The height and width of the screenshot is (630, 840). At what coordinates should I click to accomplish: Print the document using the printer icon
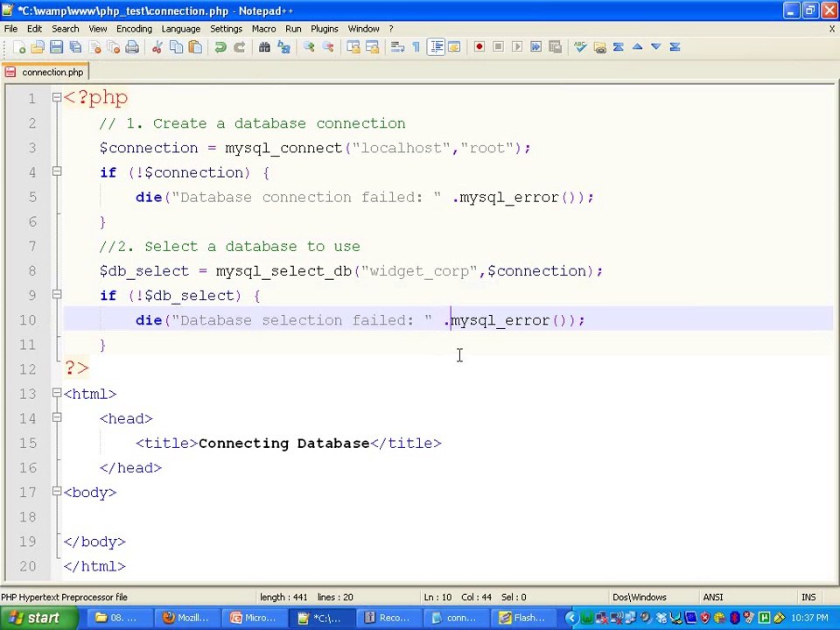(132, 47)
